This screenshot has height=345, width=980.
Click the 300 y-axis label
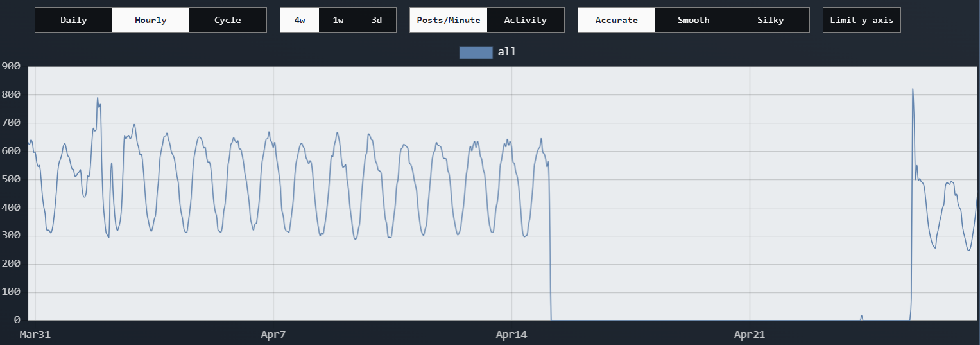tap(11, 236)
